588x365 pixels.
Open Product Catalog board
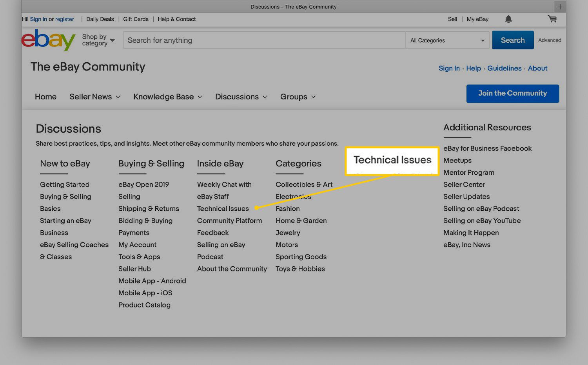pyautogui.click(x=145, y=305)
